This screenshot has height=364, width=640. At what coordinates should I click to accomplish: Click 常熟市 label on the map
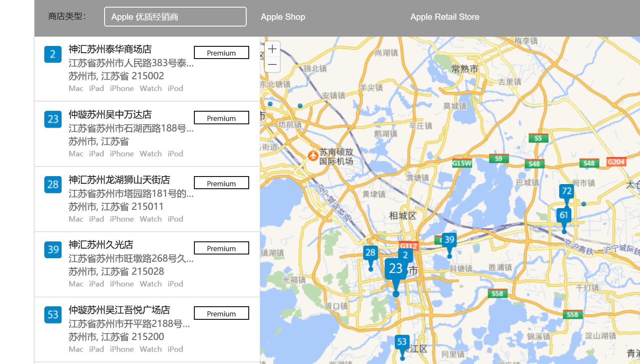(465, 69)
